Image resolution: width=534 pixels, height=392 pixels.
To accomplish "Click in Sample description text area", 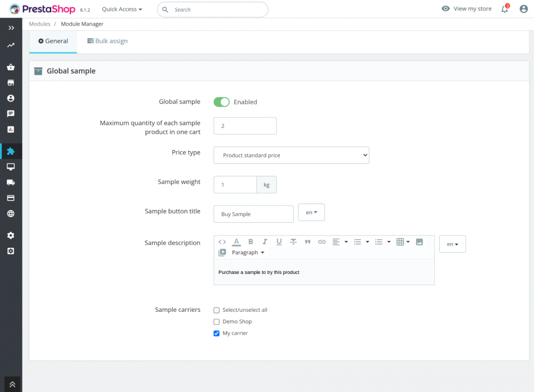I will [324, 272].
